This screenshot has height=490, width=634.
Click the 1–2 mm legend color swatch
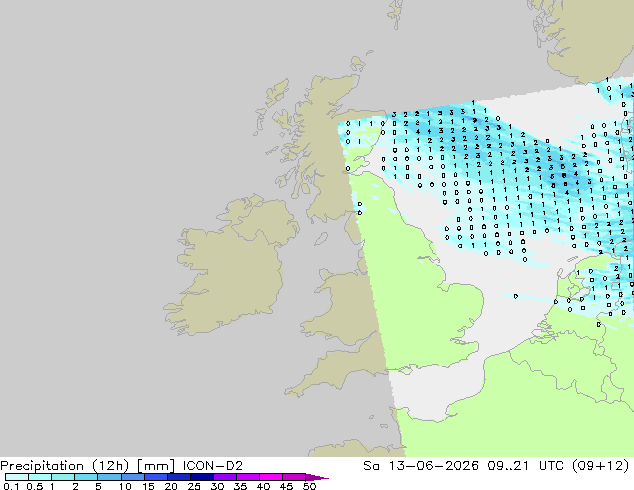63,477
